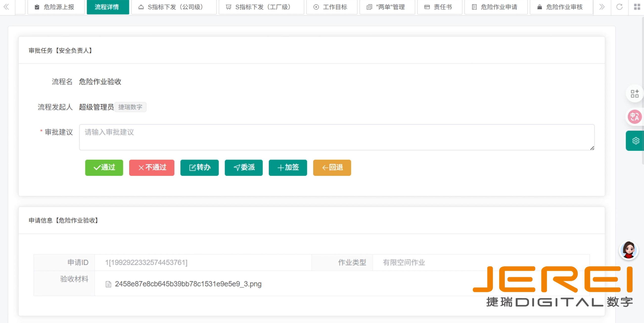
Task: Open the "两单"管理 tab
Action: pyautogui.click(x=387, y=7)
